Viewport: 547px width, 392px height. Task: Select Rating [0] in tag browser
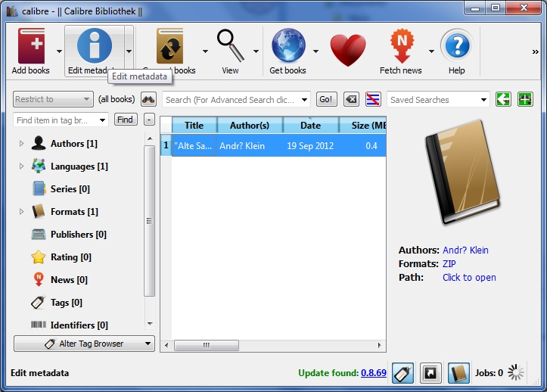point(71,257)
